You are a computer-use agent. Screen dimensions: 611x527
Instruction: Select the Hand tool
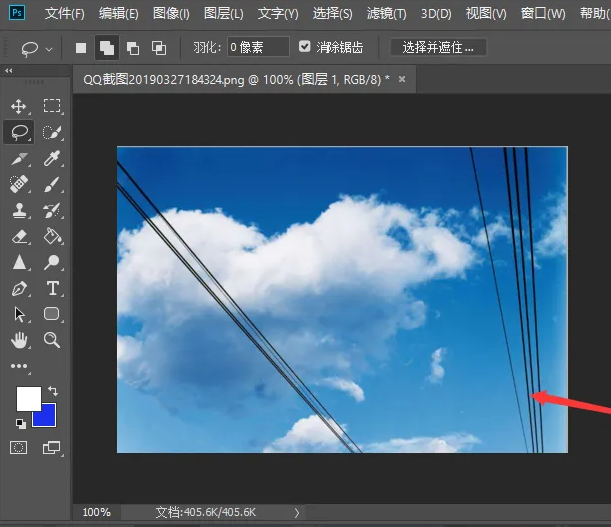(x=19, y=341)
